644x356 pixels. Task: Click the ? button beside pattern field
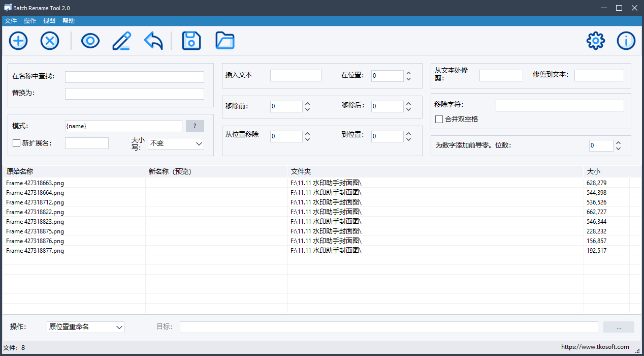(x=195, y=126)
